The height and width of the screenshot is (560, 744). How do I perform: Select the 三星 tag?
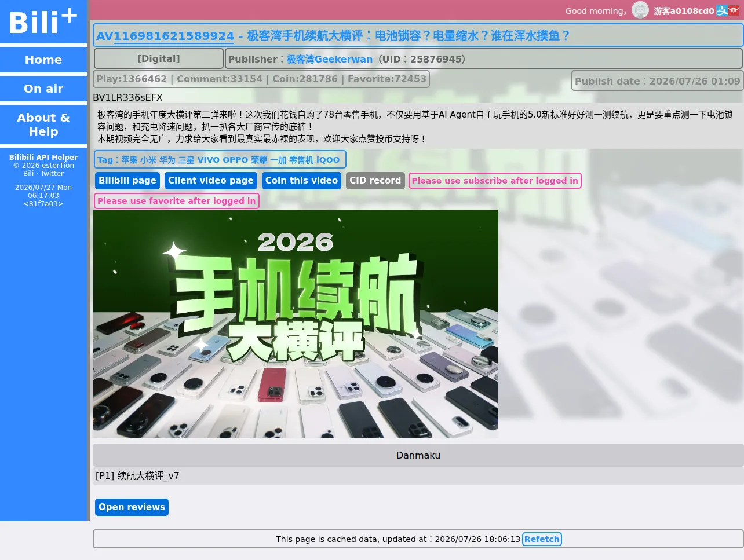click(187, 160)
